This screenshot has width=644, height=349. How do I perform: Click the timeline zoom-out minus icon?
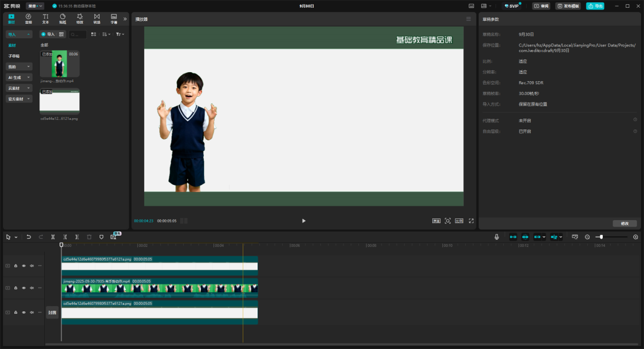coord(587,237)
